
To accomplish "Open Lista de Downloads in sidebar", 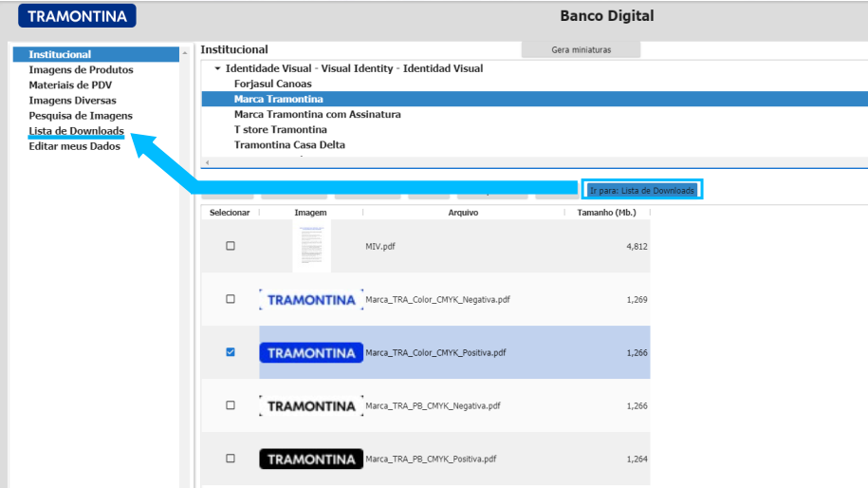I will [x=77, y=131].
